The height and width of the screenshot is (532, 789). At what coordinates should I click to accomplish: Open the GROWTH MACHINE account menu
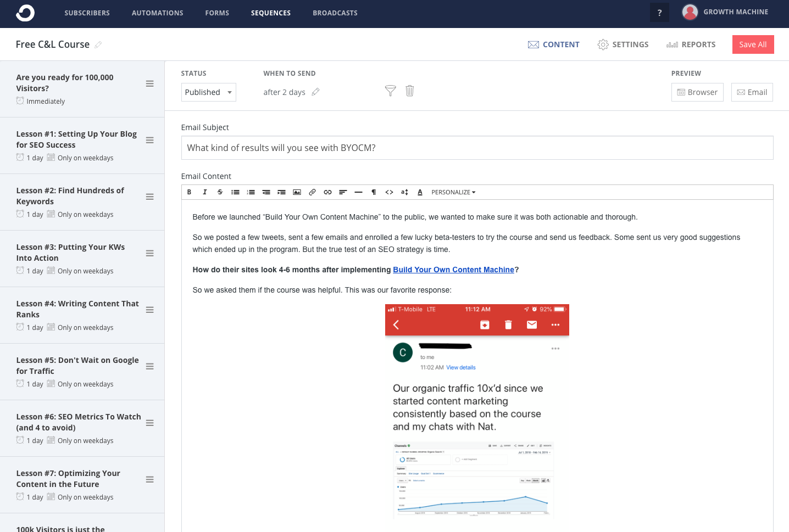click(x=725, y=12)
